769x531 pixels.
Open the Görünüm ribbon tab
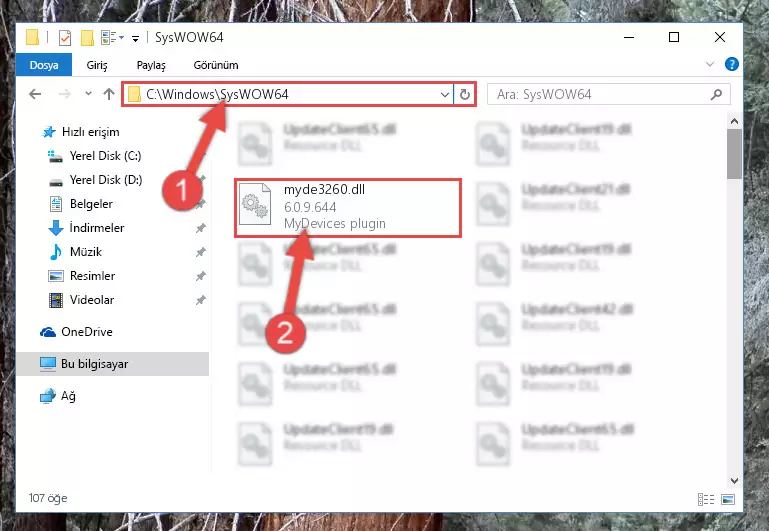click(216, 65)
